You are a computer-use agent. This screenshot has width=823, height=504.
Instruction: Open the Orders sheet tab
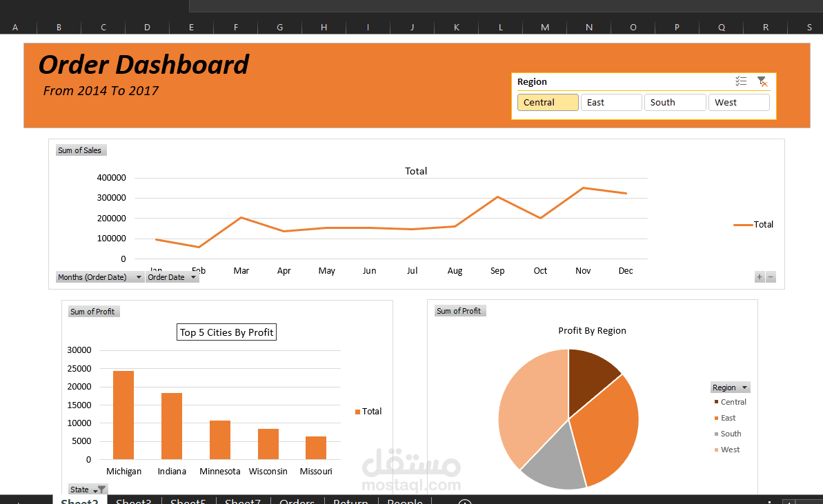point(297,501)
